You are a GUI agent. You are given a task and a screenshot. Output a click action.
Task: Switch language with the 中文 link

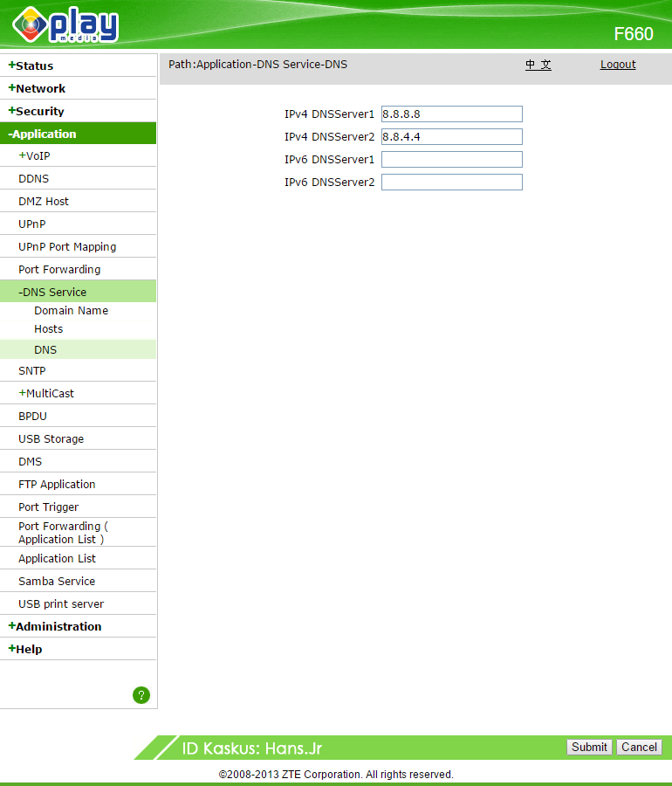pyautogui.click(x=538, y=64)
